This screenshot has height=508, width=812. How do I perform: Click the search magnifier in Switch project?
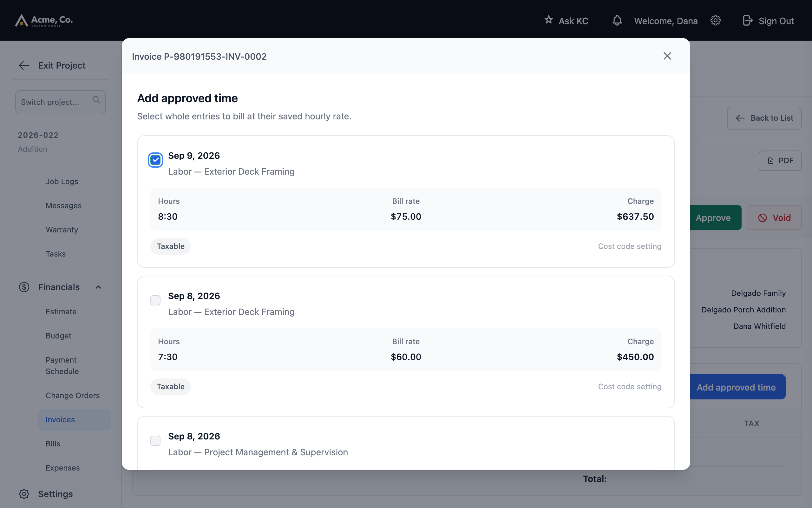click(x=96, y=100)
